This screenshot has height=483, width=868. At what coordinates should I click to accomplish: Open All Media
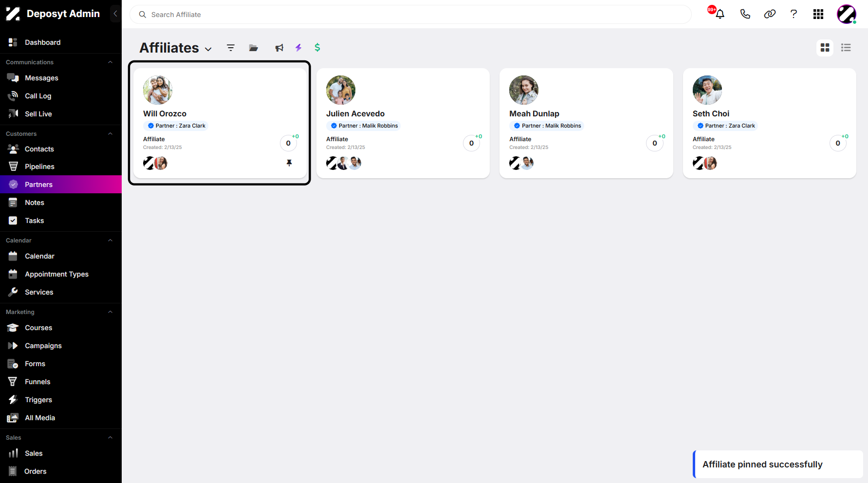(x=61, y=418)
